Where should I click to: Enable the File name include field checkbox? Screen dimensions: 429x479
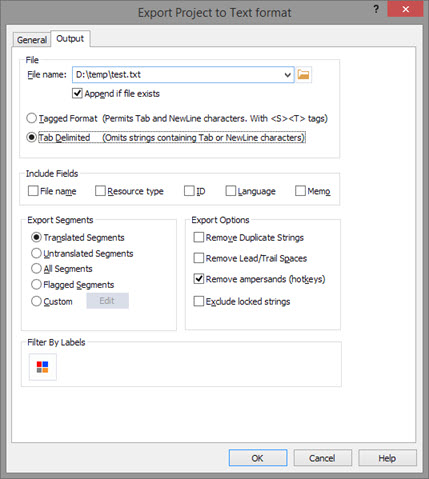coord(33,191)
